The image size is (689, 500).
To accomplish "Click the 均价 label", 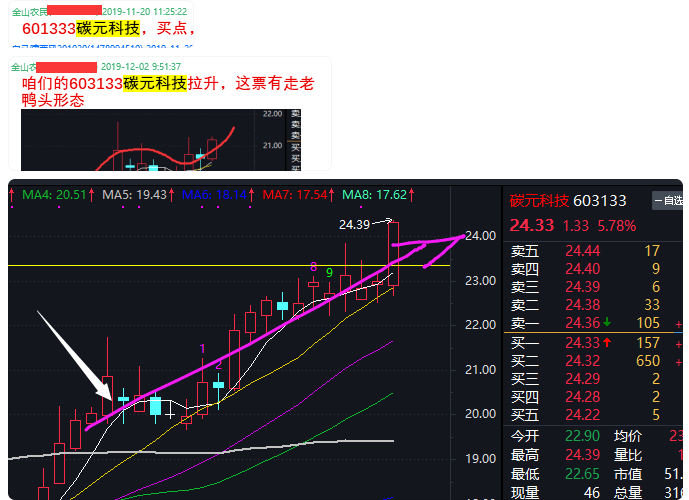I will tap(627, 436).
